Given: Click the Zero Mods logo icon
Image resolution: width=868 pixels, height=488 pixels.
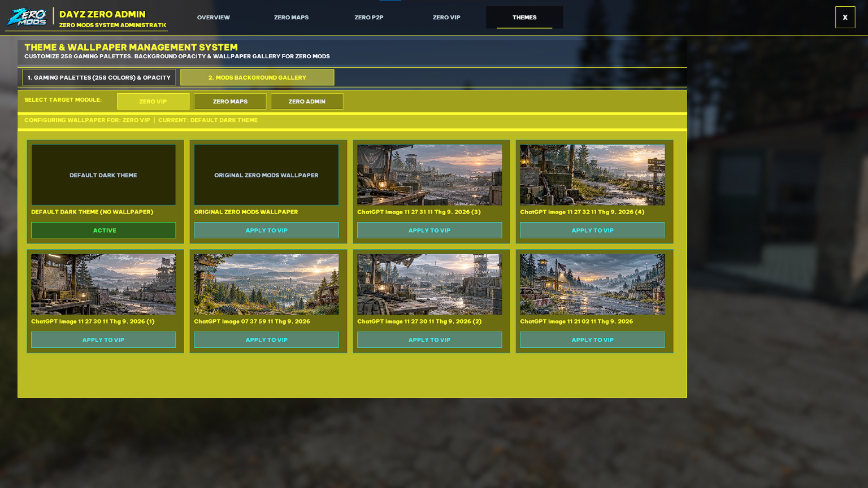Looking at the screenshot, I should 27,18.
